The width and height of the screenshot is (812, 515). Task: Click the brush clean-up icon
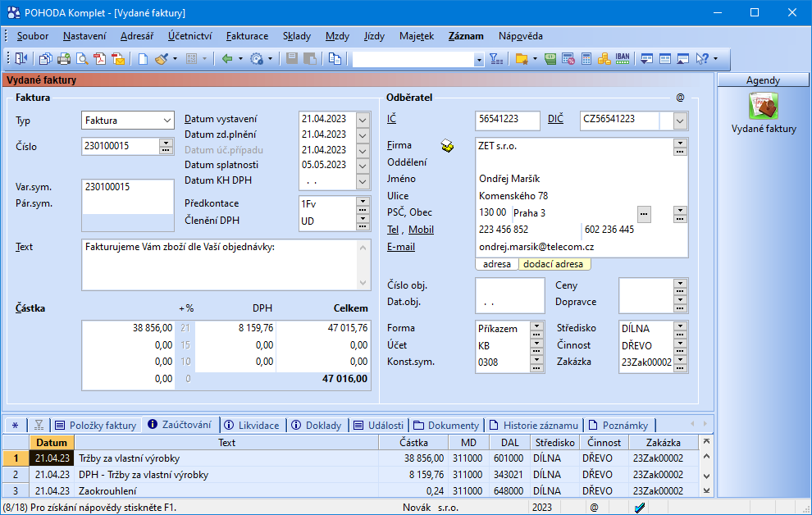pos(162,59)
